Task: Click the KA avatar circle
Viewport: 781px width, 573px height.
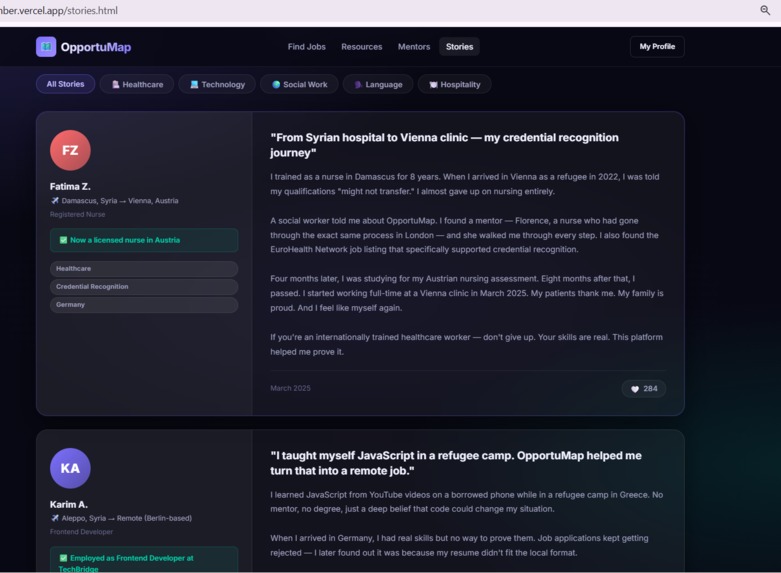Action: [x=70, y=468]
